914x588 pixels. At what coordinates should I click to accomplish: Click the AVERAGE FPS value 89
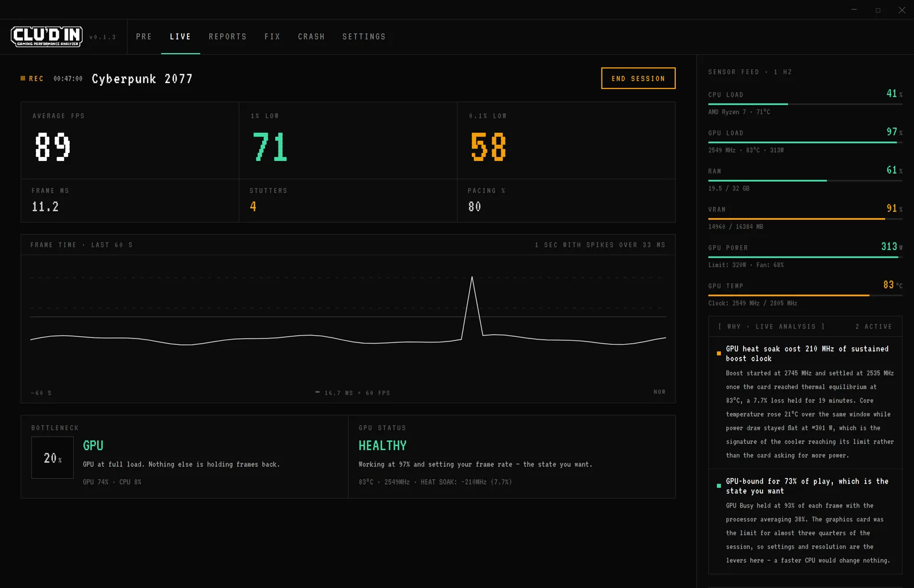(x=53, y=147)
